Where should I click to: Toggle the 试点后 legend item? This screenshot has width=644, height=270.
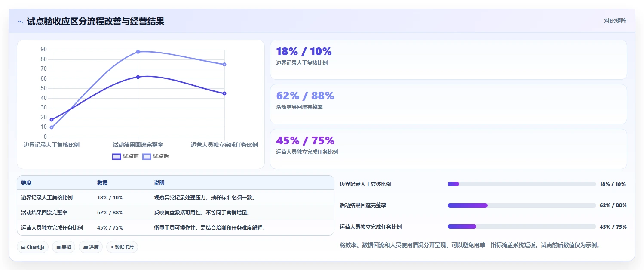coord(156,156)
